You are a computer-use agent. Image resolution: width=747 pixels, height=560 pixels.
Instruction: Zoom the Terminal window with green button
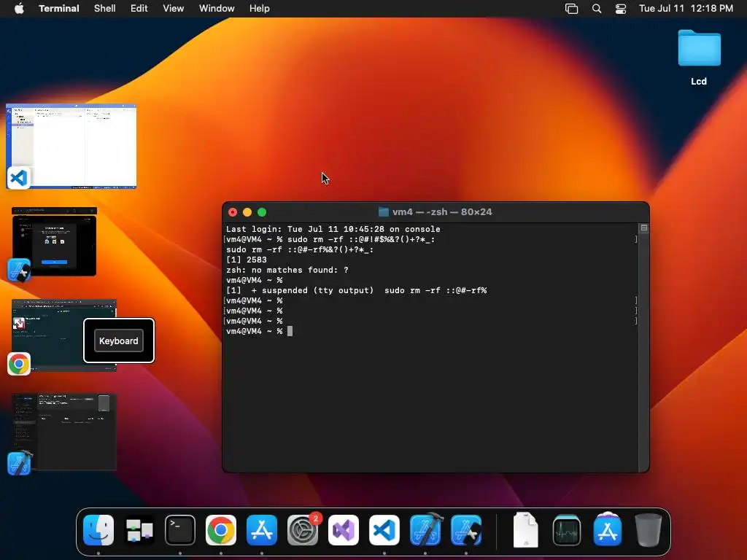(x=262, y=212)
